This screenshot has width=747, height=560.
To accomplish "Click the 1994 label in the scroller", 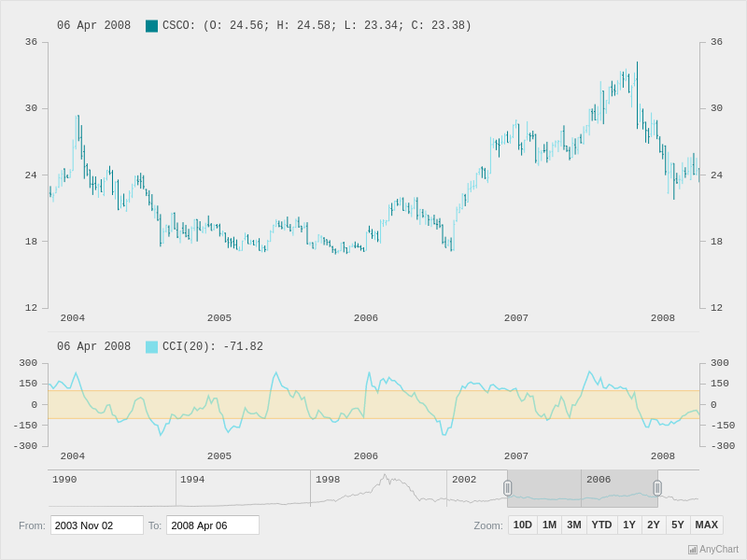I will pos(192,480).
